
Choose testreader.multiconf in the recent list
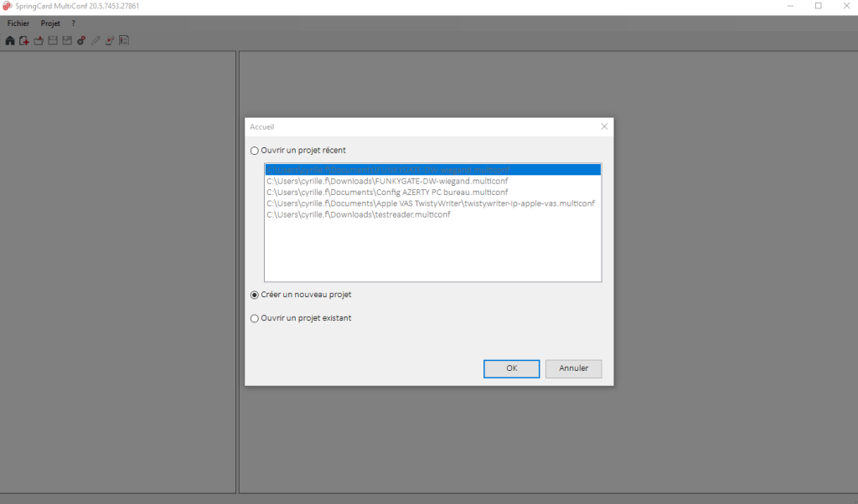coord(433,215)
